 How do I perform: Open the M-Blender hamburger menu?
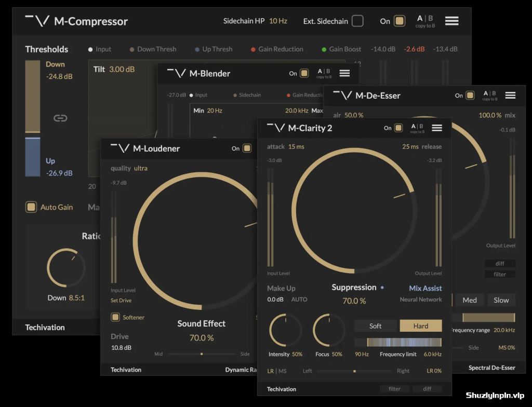(344, 73)
